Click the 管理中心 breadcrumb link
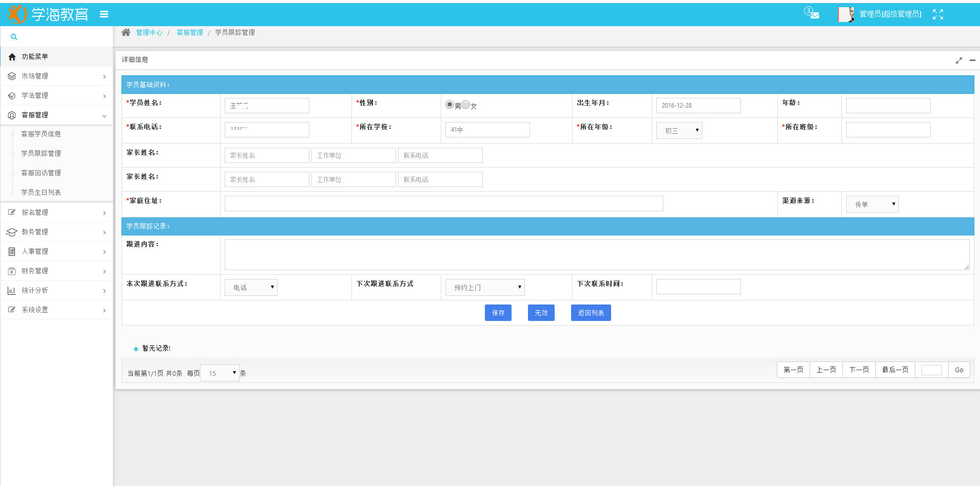 (x=149, y=33)
